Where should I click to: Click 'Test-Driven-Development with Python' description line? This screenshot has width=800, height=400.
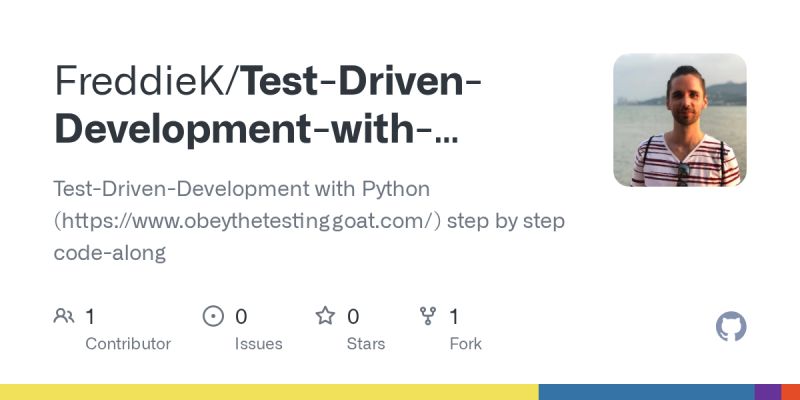tap(242, 189)
